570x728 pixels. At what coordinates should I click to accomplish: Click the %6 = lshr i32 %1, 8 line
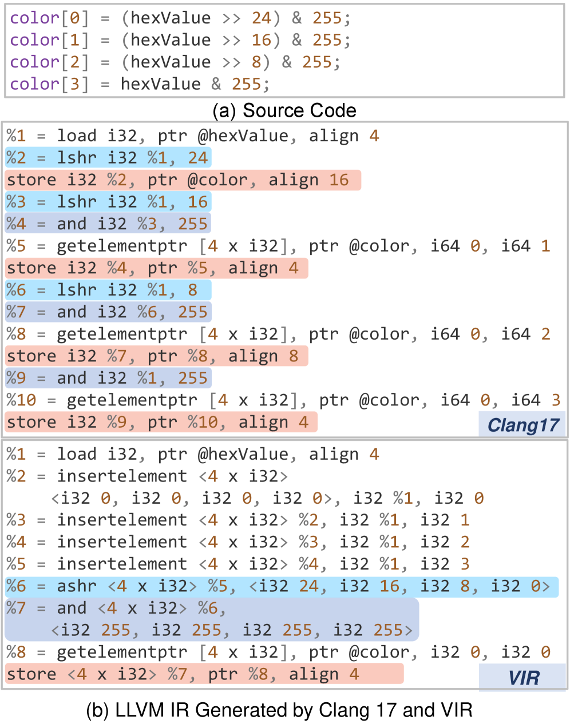click(108, 290)
